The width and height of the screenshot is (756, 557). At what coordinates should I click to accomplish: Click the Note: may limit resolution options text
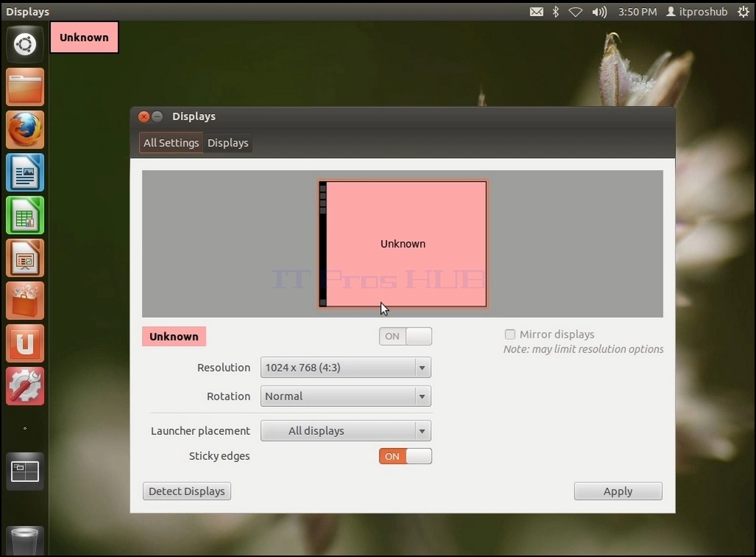point(583,350)
